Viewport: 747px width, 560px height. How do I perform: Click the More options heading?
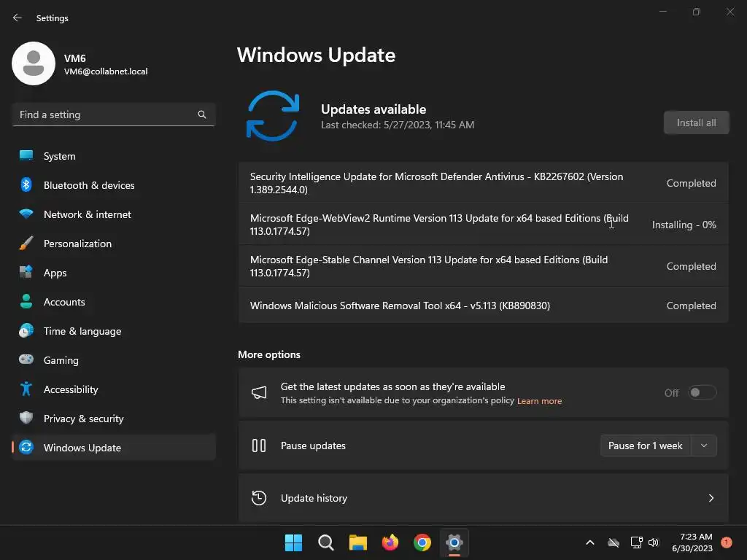(269, 354)
